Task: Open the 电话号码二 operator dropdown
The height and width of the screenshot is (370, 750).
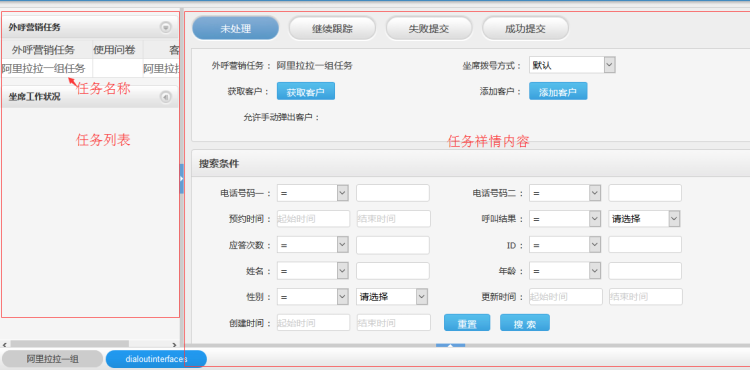Action: (565, 193)
